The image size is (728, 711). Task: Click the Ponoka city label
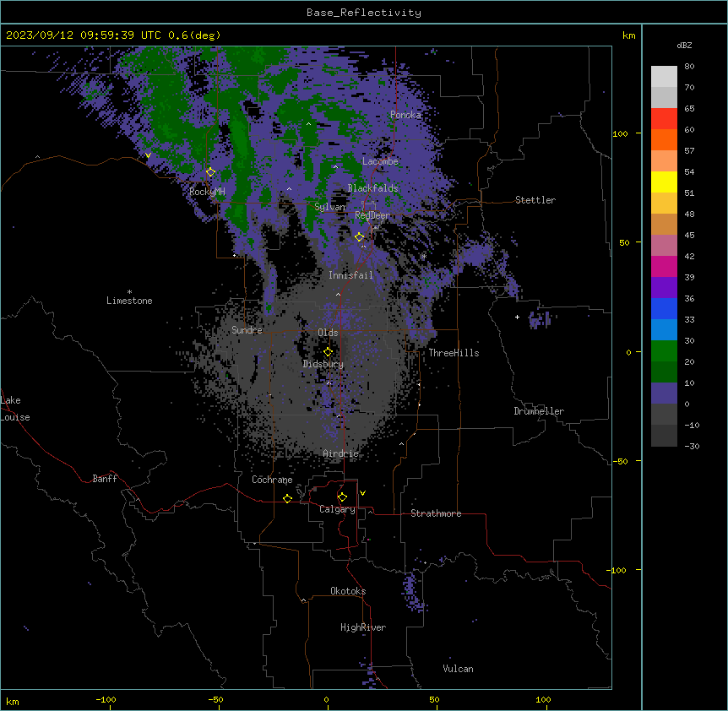[405, 115]
